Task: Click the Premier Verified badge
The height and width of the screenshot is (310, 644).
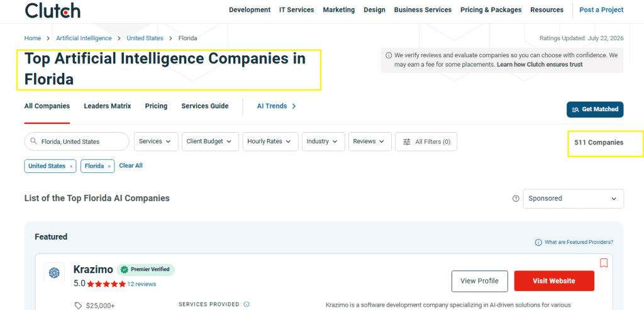Action: [x=146, y=270]
